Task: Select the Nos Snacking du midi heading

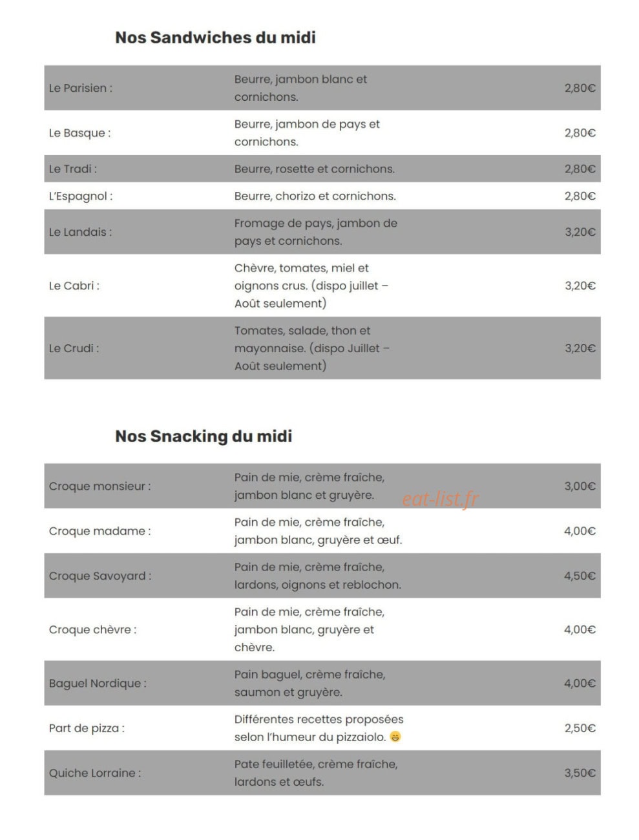Action: coord(204,436)
